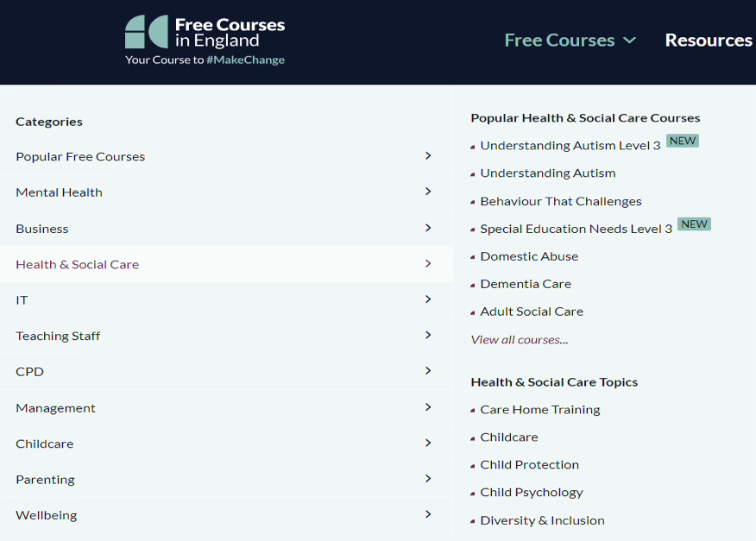Image resolution: width=756 pixels, height=541 pixels.
Task: Select the Wellbeing category
Action: (47, 515)
